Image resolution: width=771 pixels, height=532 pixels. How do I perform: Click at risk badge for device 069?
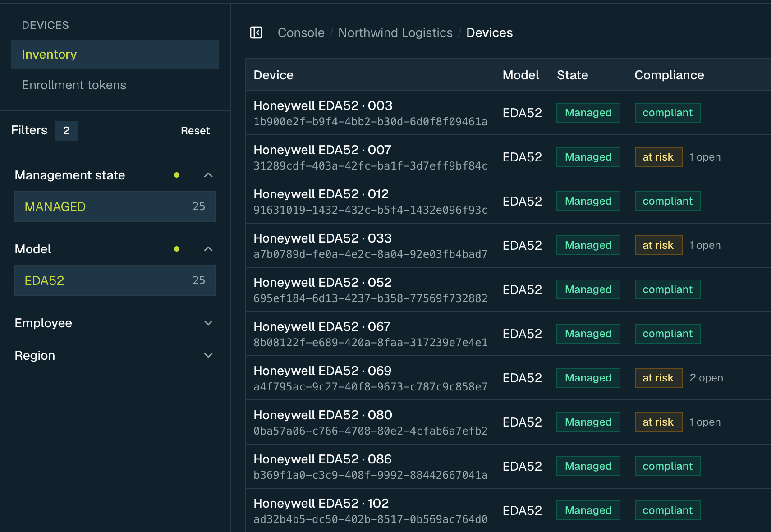pos(658,378)
